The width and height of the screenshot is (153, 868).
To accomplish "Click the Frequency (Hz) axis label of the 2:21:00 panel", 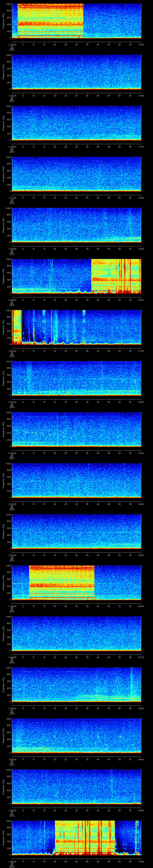I will pos(3,378).
